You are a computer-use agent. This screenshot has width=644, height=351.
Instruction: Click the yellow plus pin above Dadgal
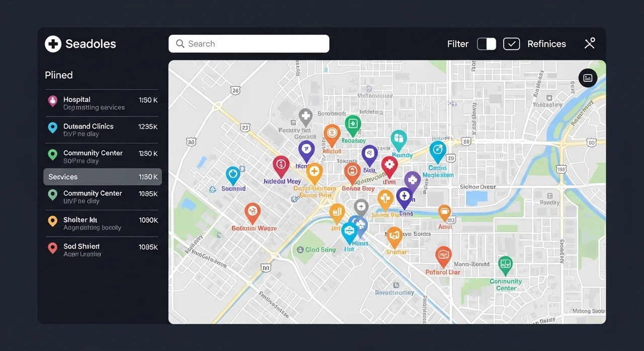pyautogui.click(x=314, y=173)
